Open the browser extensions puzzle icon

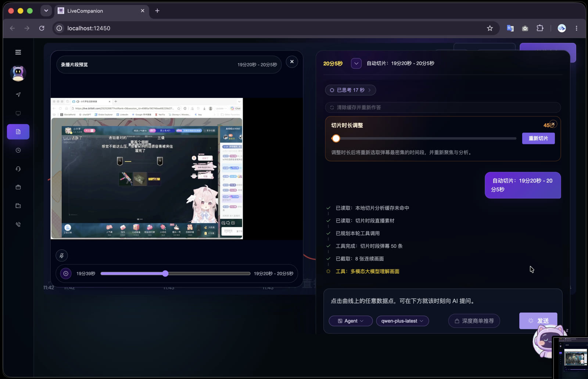click(540, 28)
